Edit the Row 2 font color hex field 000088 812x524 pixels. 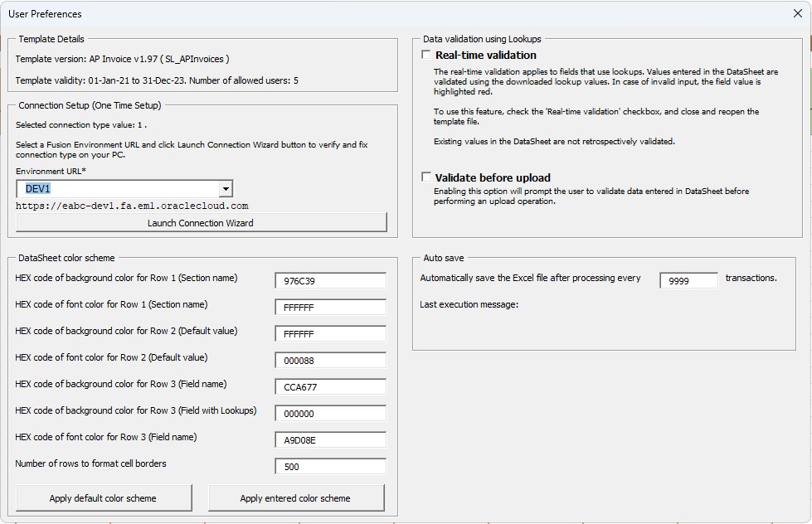330,360
